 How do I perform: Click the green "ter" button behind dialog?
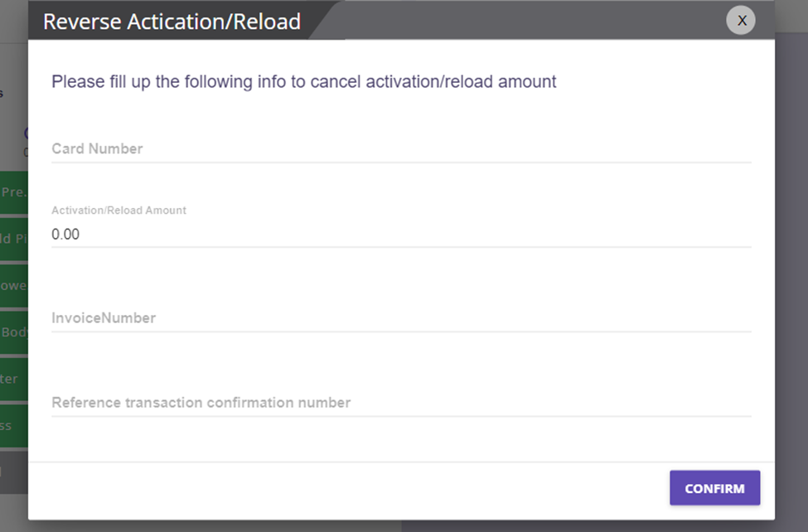14,379
